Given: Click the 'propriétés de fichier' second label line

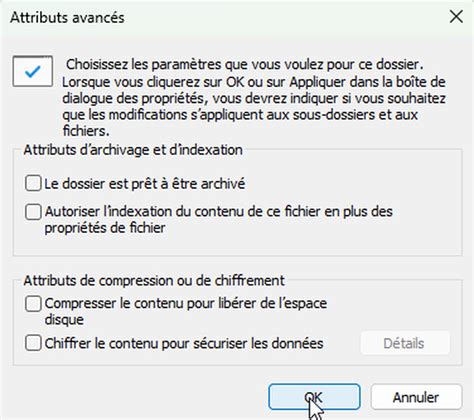Looking at the screenshot, I should pyautogui.click(x=105, y=228).
